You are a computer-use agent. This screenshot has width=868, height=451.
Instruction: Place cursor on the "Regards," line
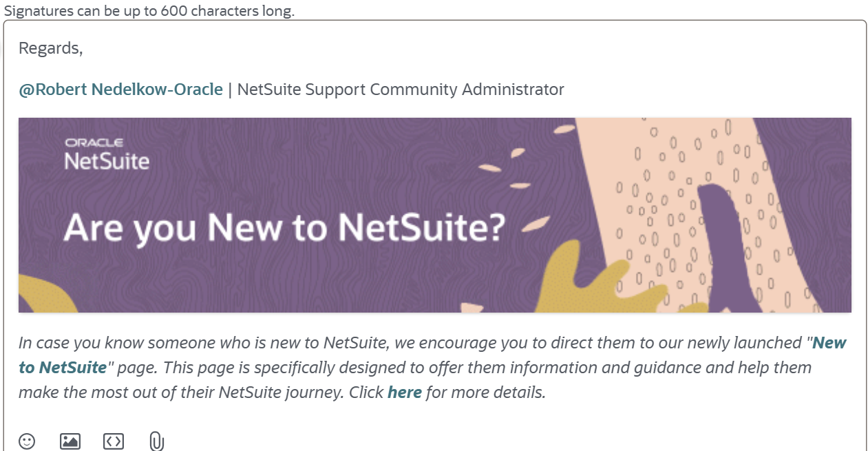pyautogui.click(x=50, y=48)
